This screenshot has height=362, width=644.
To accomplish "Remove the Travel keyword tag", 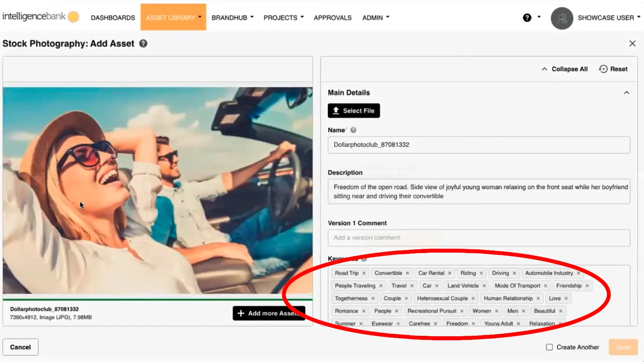I will (x=412, y=286).
